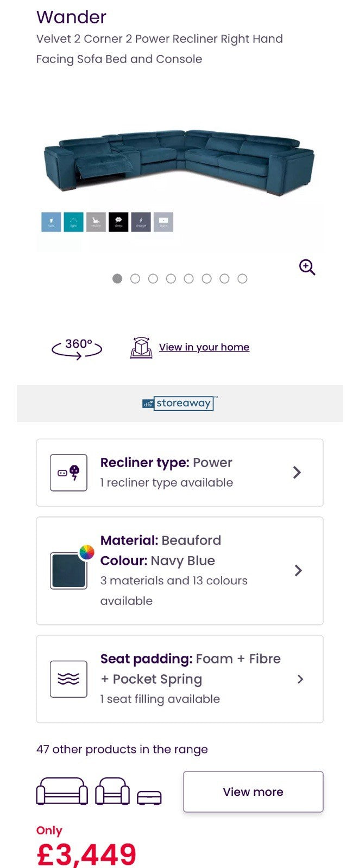The height and width of the screenshot is (868, 359).
Task: Click the 'hold' feature icon
Action: click(x=51, y=222)
